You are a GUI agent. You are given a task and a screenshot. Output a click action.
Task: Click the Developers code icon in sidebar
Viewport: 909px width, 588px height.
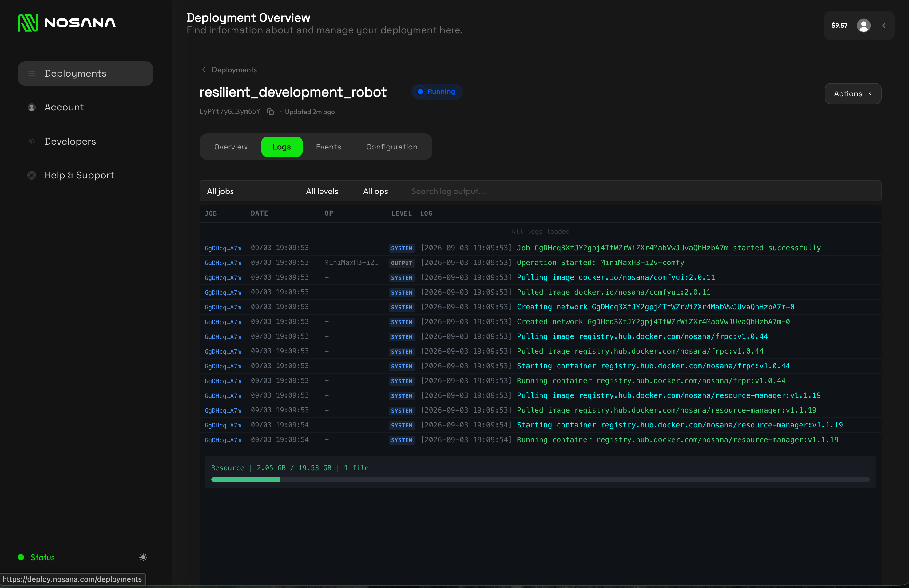(x=32, y=141)
